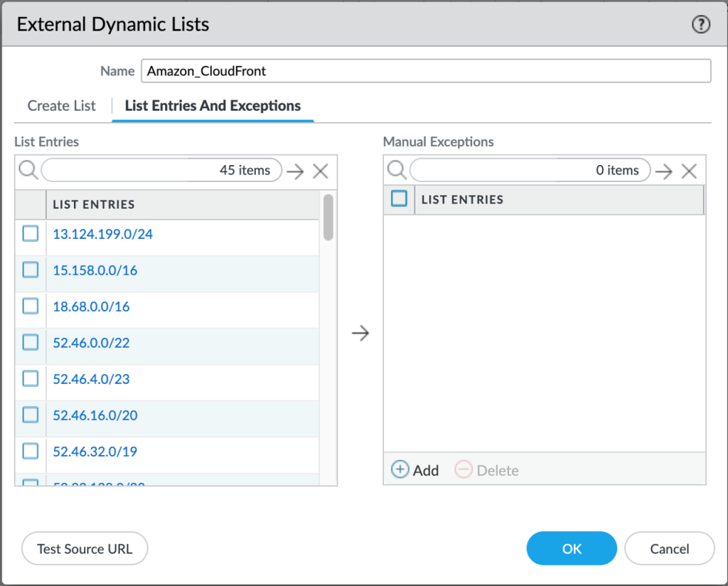This screenshot has width=728, height=586.
Task: Switch to the Create List tab
Action: coord(61,105)
